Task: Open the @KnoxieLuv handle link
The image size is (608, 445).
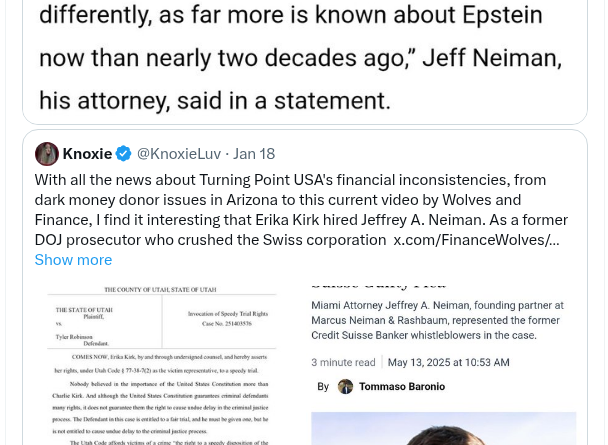Action: click(178, 154)
